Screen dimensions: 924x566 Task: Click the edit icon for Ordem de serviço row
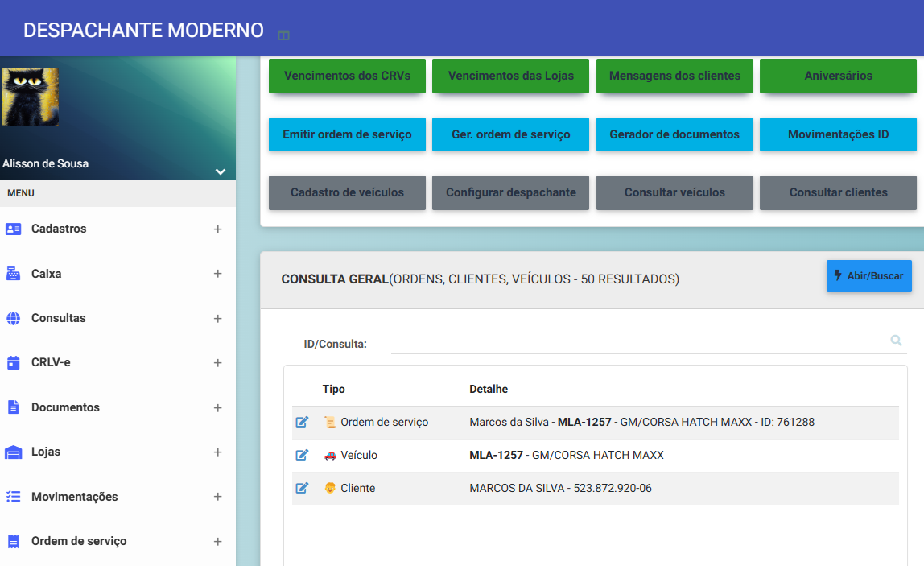pos(302,422)
